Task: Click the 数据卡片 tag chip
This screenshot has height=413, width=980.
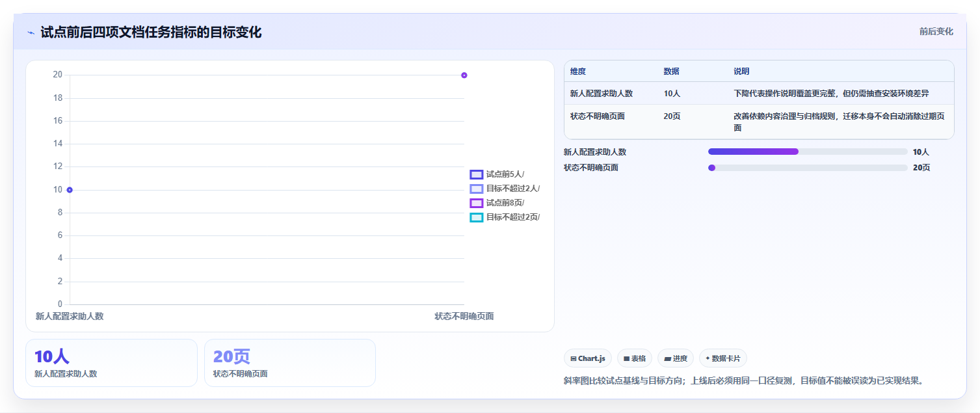Action: tap(722, 358)
